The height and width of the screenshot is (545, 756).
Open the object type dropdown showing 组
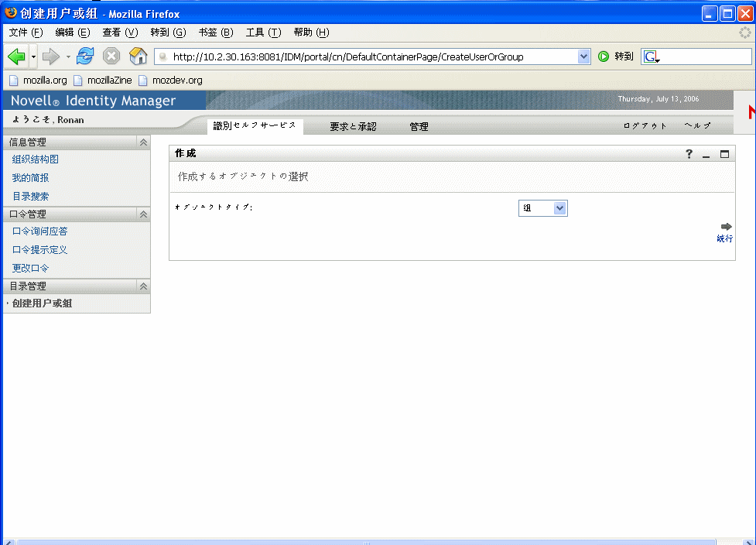click(543, 208)
